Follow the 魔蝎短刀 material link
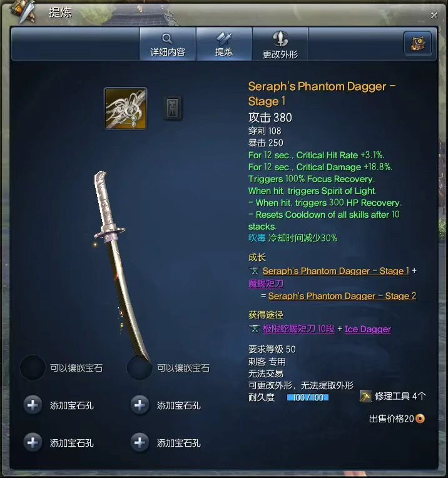Image resolution: width=448 pixels, height=478 pixels. click(266, 283)
